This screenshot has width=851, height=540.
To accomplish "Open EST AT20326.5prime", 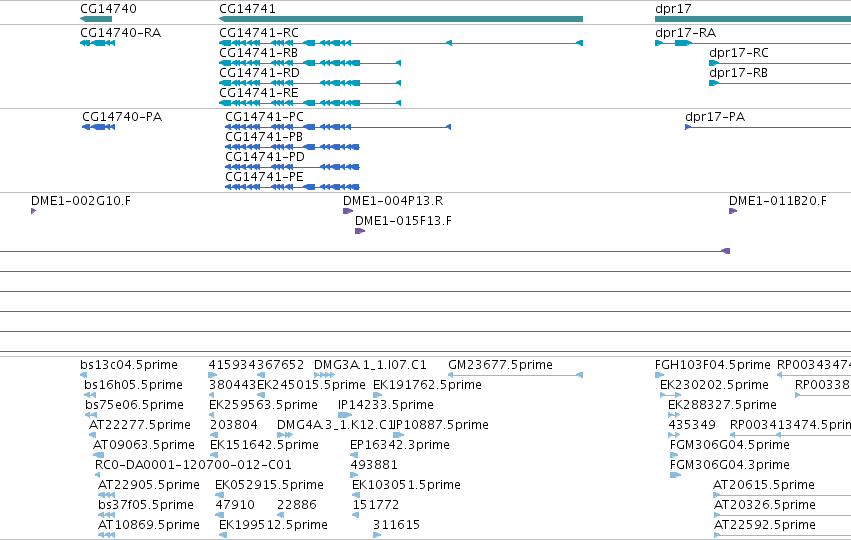I will pos(764,505).
